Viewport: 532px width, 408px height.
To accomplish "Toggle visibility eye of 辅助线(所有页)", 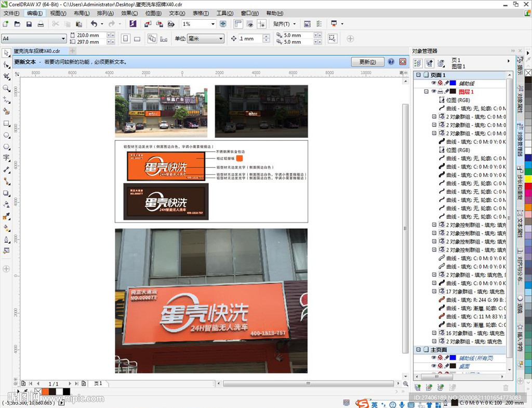I will pos(434,358).
